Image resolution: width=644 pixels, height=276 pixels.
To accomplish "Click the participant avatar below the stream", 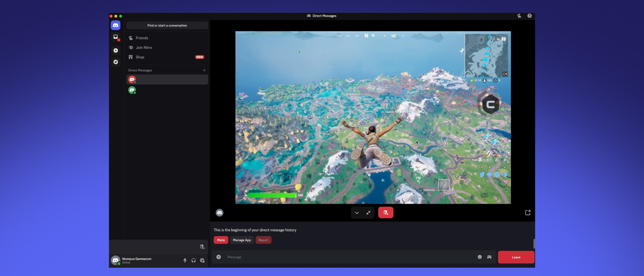I will click(220, 213).
